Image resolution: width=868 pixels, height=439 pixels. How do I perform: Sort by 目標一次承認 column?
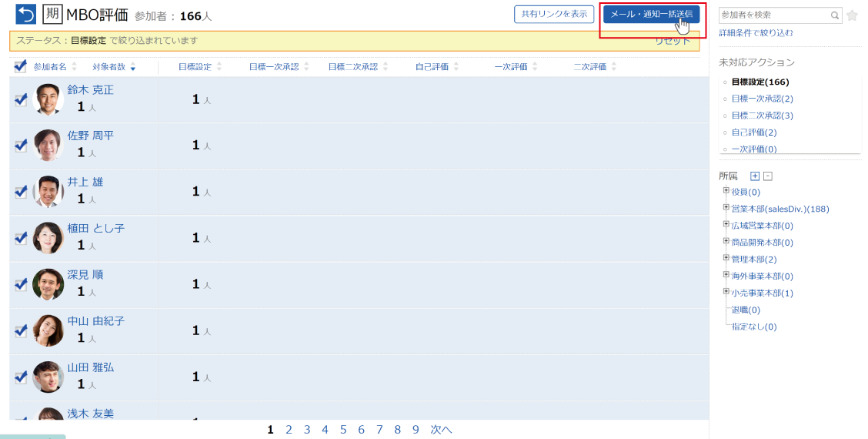(x=279, y=66)
